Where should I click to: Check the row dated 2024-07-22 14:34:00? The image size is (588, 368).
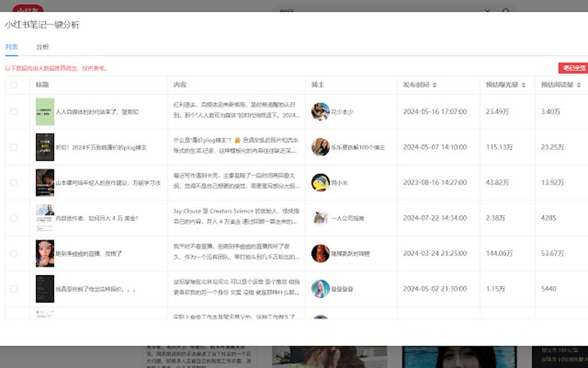tap(14, 218)
